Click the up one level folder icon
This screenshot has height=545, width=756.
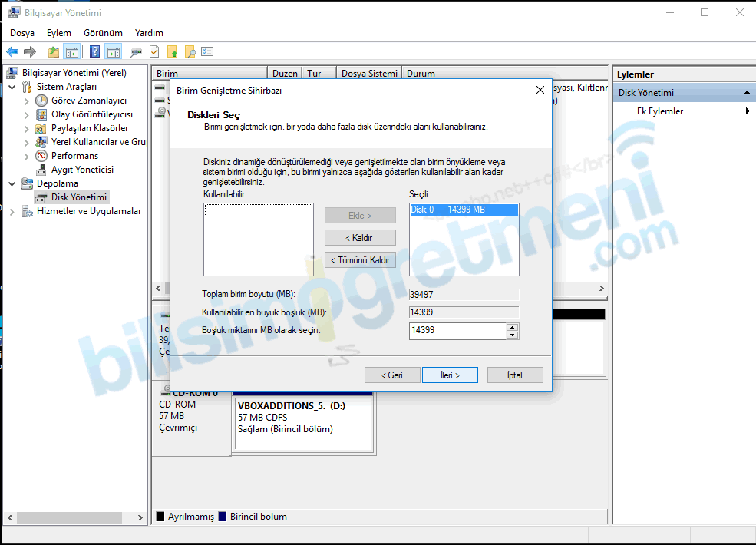(53, 52)
